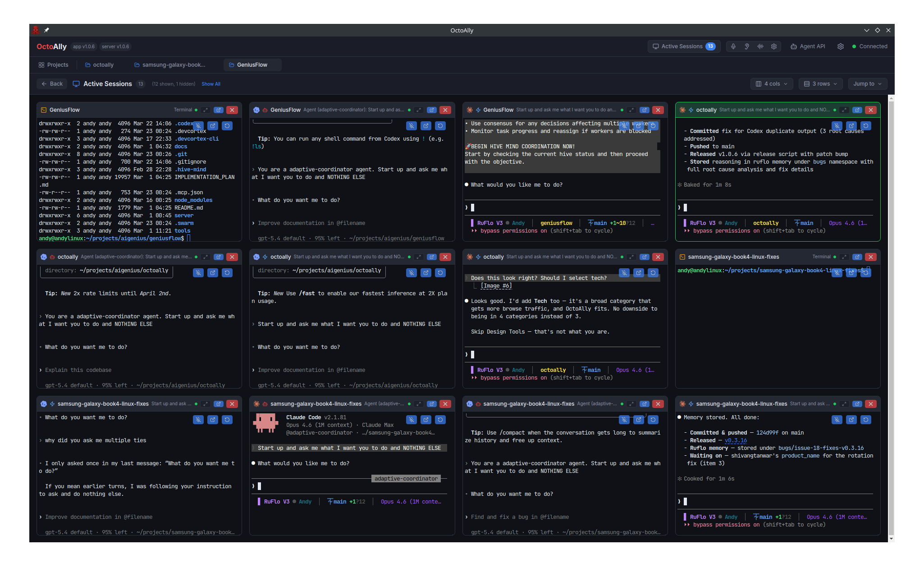Screen dimensions: 924x577
Task: Pop out GeniusFlow Terminal panel header button
Action: tap(219, 110)
